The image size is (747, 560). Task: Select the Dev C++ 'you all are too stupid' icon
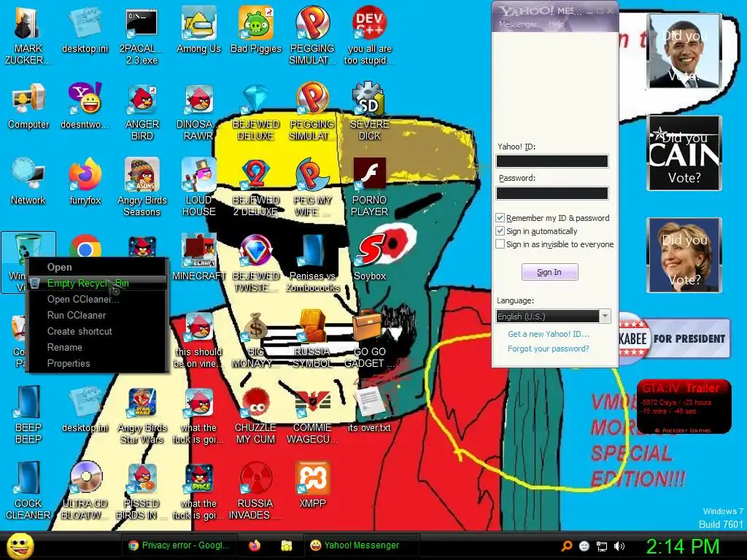tap(369, 35)
